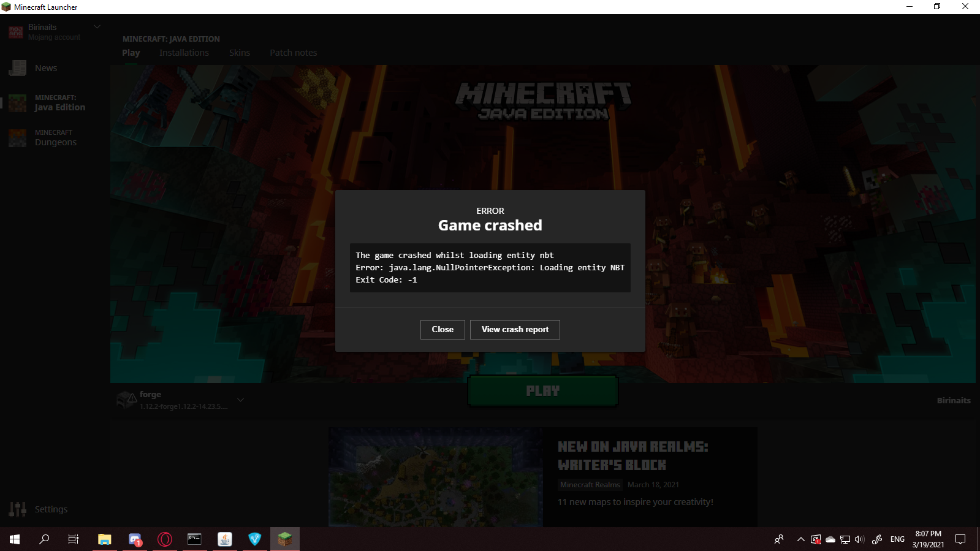Image resolution: width=980 pixels, height=551 pixels.
Task: Click the 'Exit Code: -1' text
Action: click(386, 280)
